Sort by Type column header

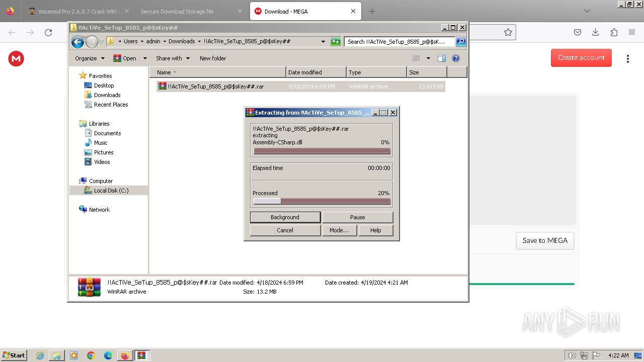[x=376, y=72]
